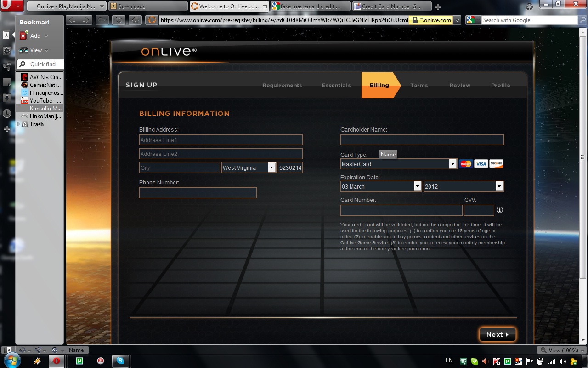
Task: Click the Address Line1 field
Action: point(221,140)
